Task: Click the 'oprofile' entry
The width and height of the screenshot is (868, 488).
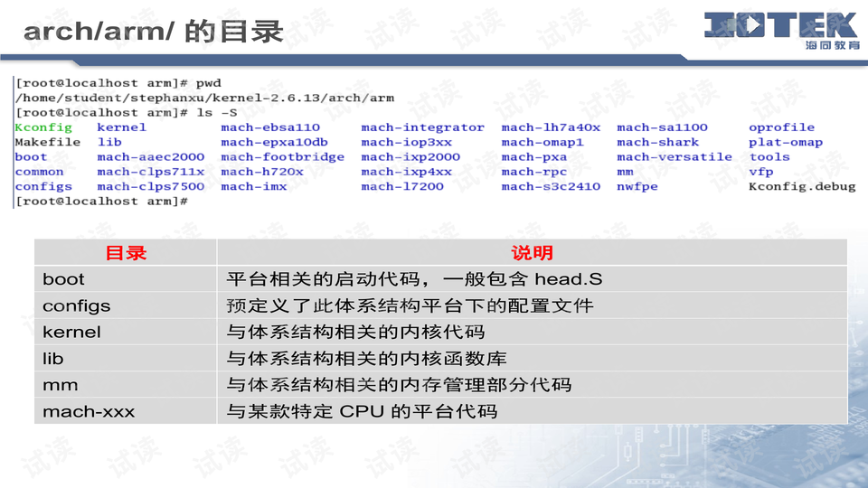Action: click(781, 127)
